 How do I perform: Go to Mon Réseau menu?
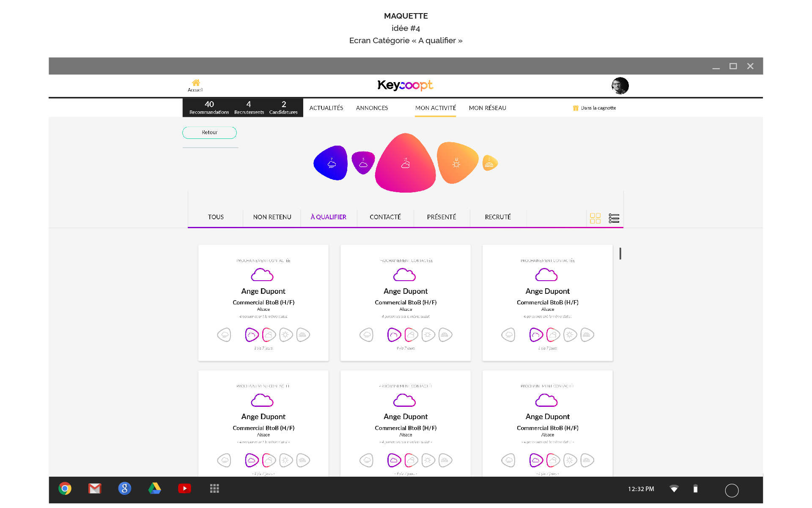point(487,108)
